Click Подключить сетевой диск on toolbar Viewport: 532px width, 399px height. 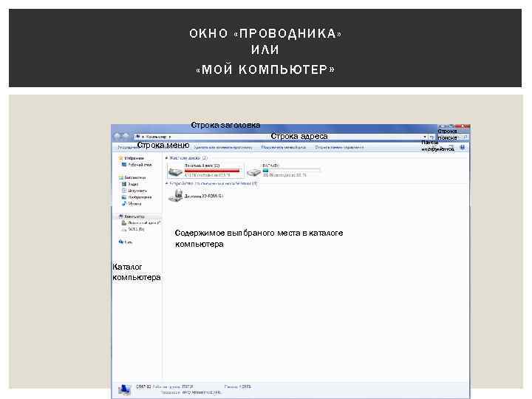tap(284, 147)
